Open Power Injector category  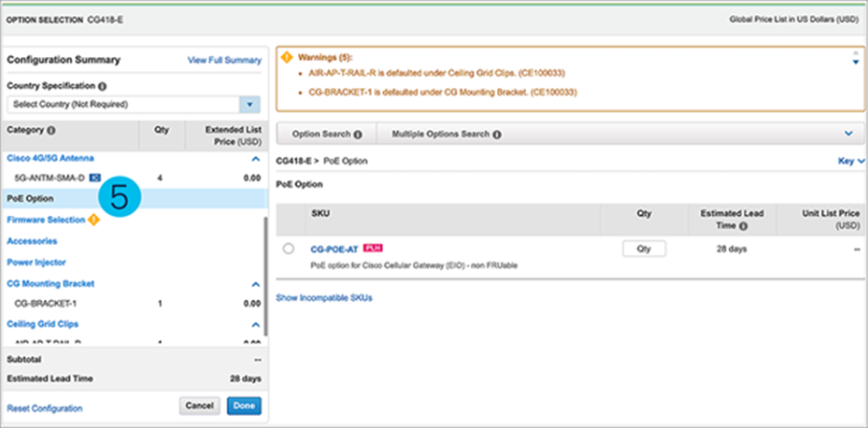click(36, 262)
